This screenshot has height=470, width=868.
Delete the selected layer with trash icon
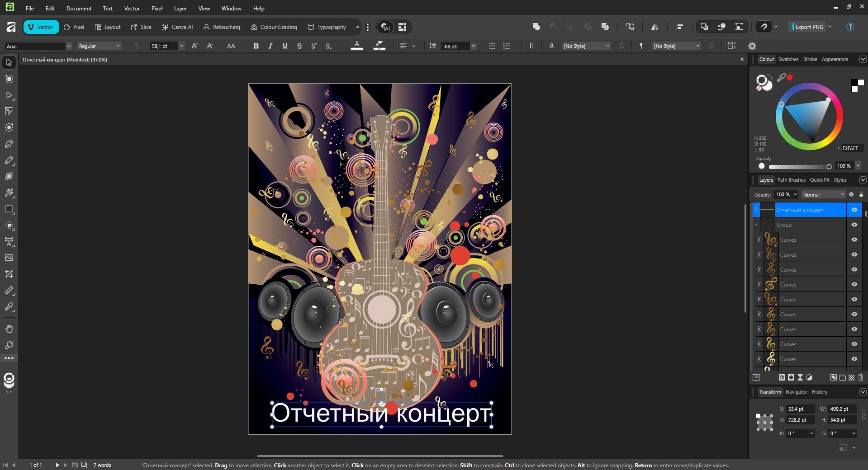(861, 377)
